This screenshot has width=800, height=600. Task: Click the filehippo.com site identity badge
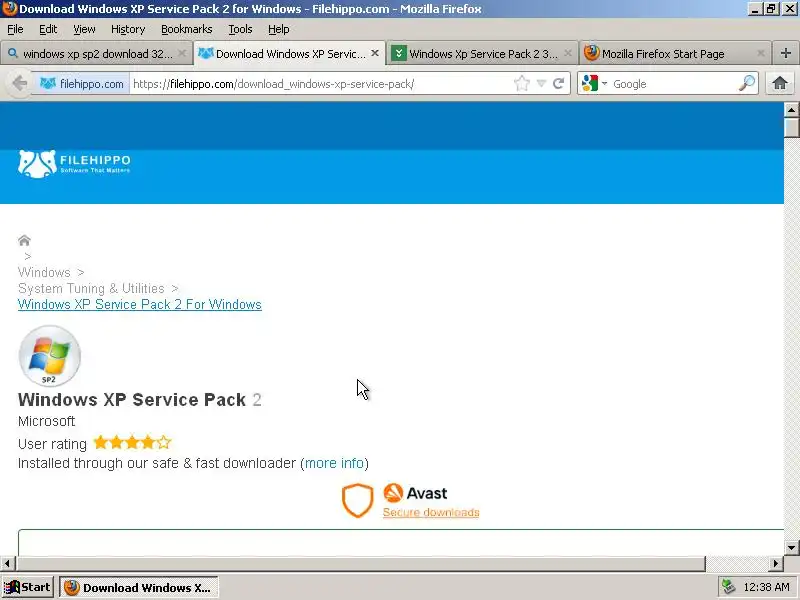[82, 84]
